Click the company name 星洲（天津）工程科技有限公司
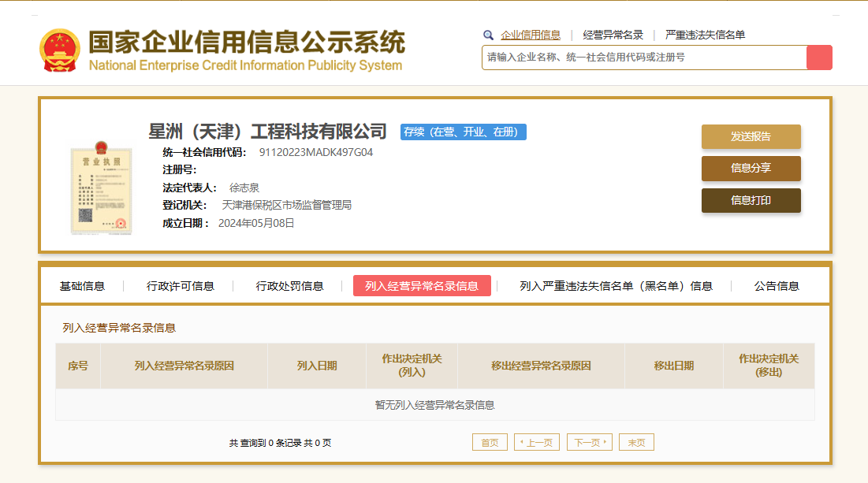Viewport: 868px width, 483px height. pyautogui.click(x=267, y=132)
